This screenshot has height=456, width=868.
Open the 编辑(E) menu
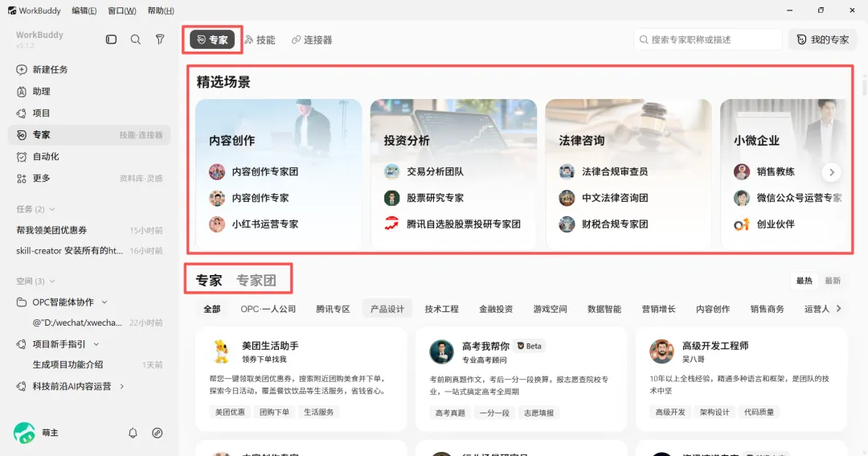coord(84,10)
